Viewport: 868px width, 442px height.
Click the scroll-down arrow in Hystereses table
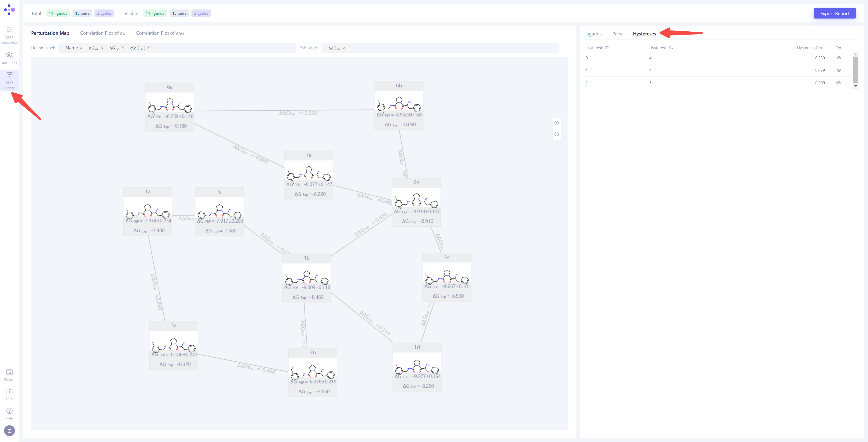click(x=856, y=86)
